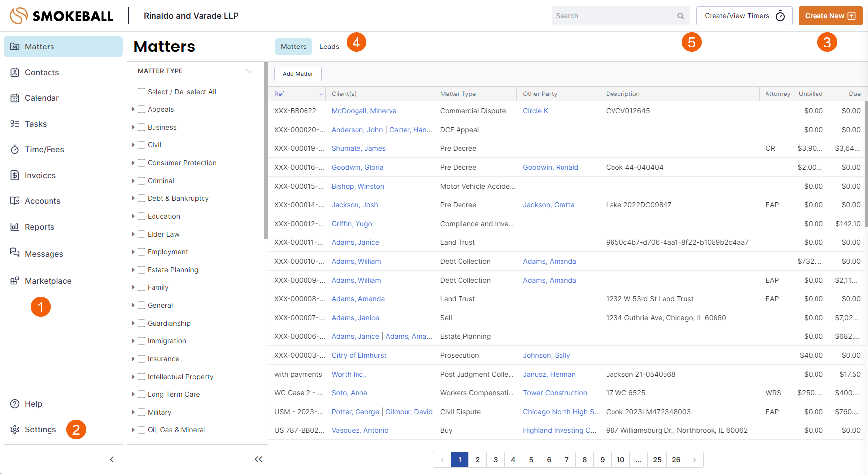Open Contacts icon in sidebar

pos(15,72)
